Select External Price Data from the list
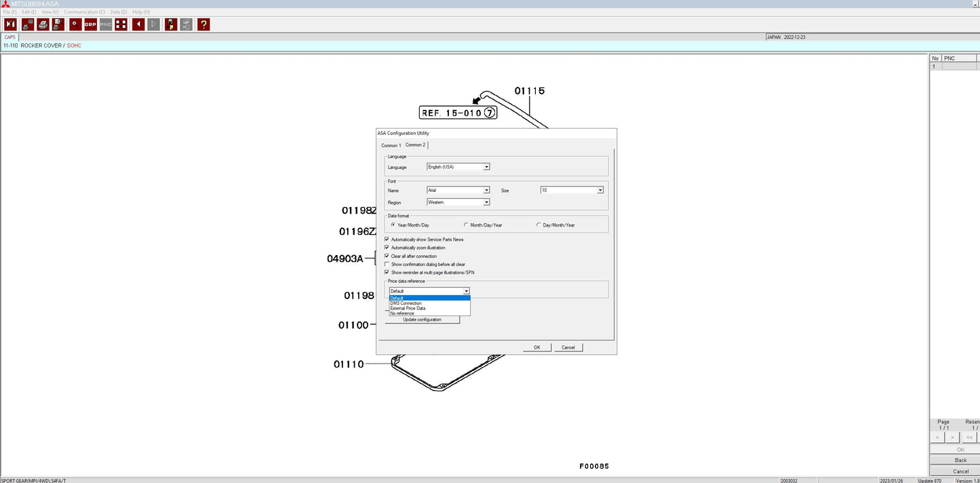Screen dimensions: 980x483 [x=408, y=308]
